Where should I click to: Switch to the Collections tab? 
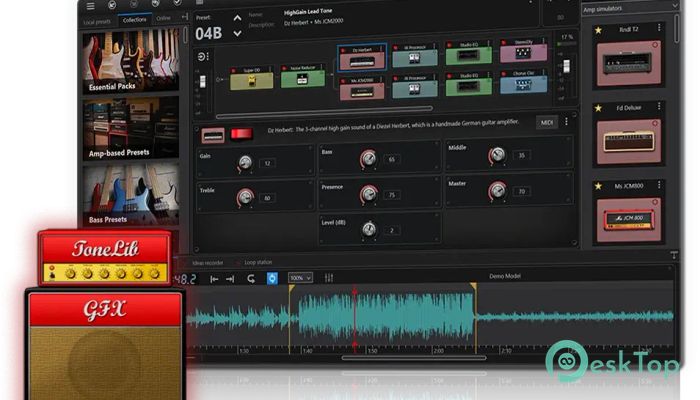(x=134, y=20)
